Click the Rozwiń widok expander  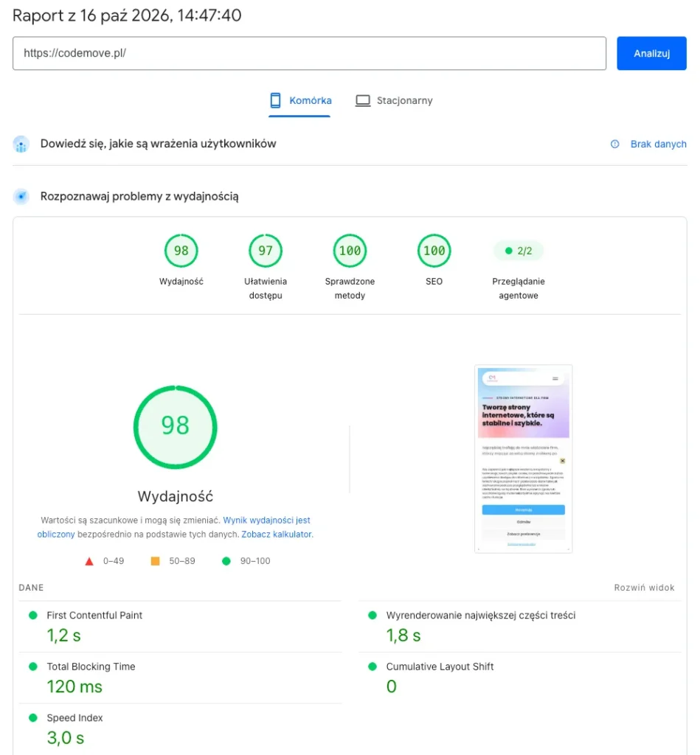pyautogui.click(x=644, y=588)
